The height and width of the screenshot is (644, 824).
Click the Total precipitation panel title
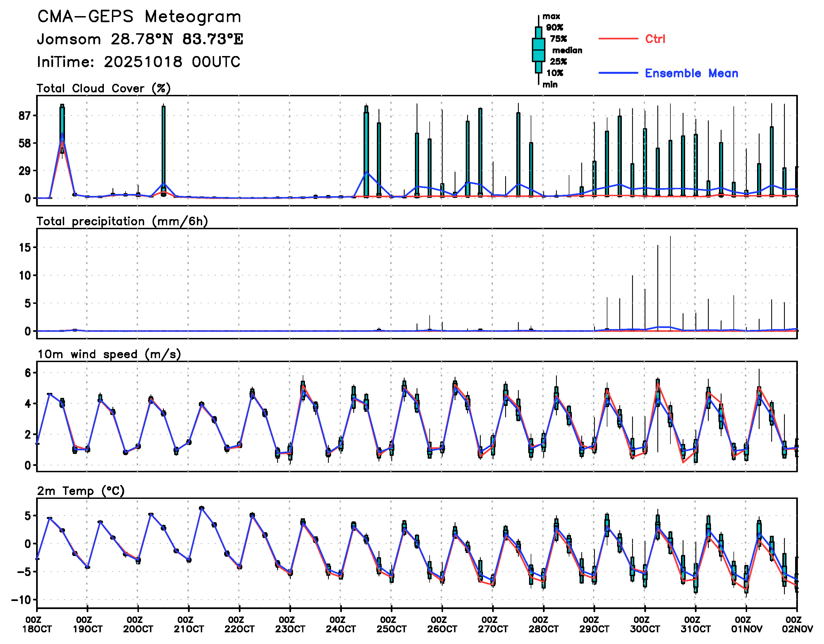pos(122,221)
